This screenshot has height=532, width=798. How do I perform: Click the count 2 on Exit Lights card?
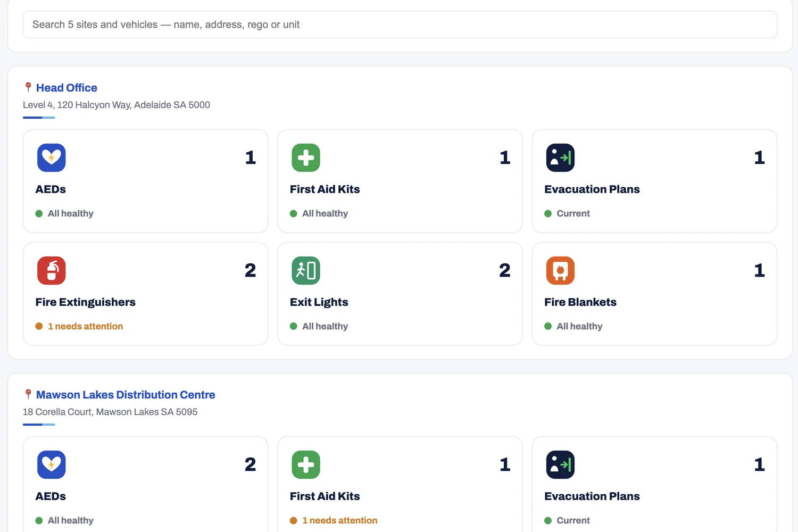(505, 270)
